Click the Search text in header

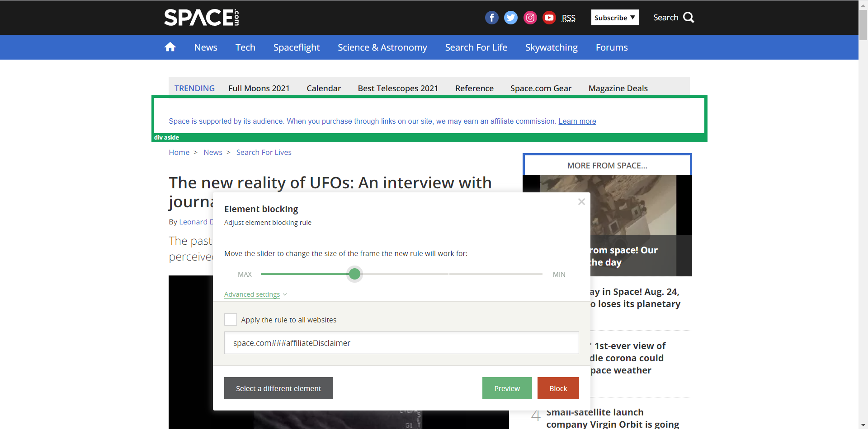pos(665,18)
